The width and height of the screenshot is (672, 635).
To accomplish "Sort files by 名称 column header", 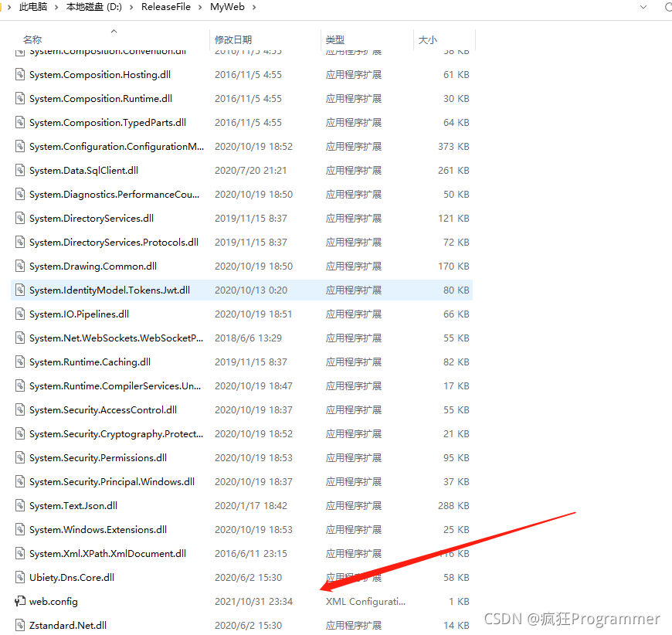I will (x=32, y=39).
